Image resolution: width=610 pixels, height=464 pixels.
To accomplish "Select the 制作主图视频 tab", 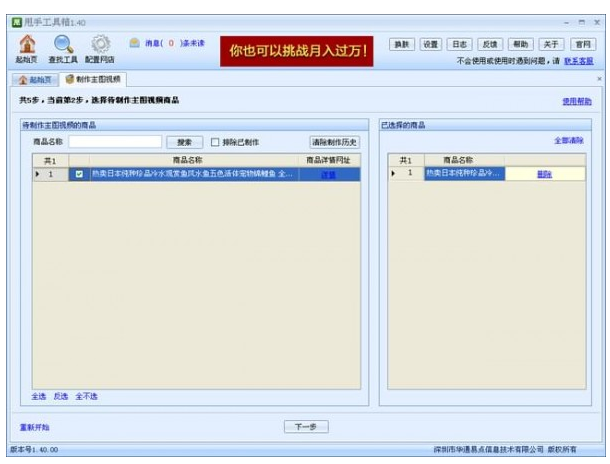I will coord(93,79).
